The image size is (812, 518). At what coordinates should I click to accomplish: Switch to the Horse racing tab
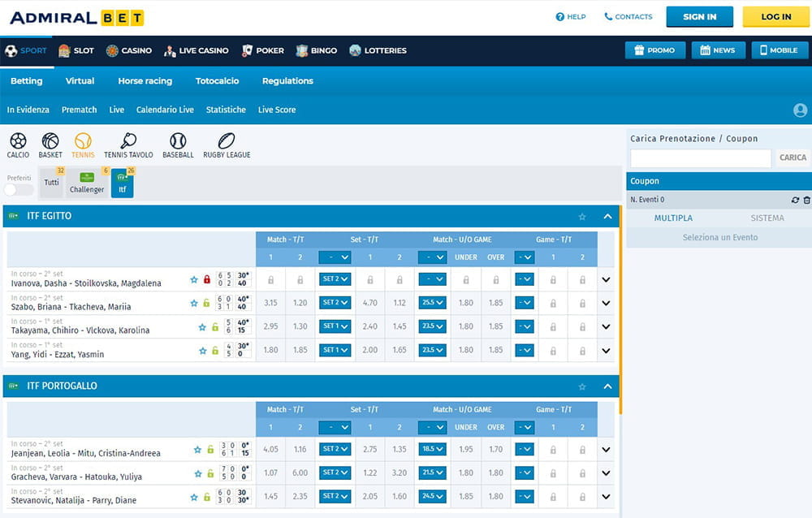click(x=145, y=81)
